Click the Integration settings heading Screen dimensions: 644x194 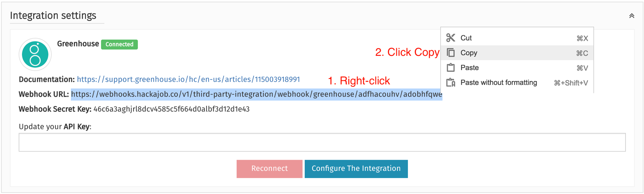(x=53, y=16)
